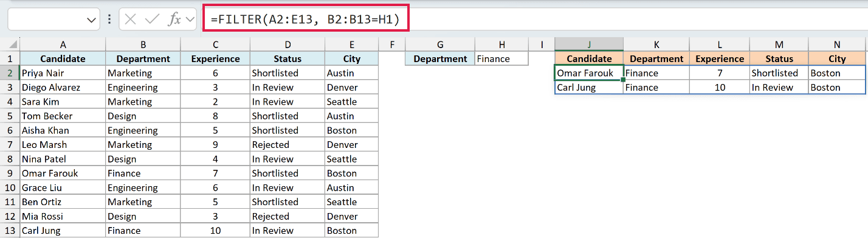The width and height of the screenshot is (868, 238).
Task: Select cell with Tom Becker
Action: [63, 116]
